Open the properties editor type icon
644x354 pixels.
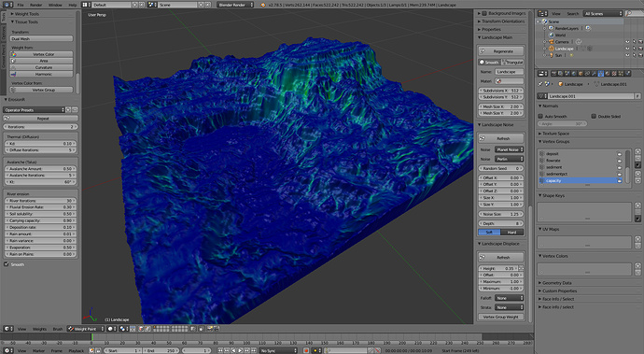coord(543,73)
